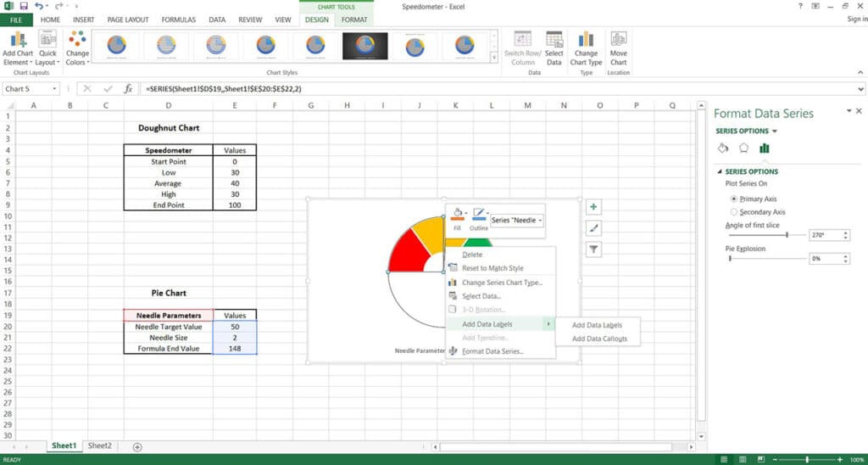Click the Save icon in Quick Access Toolbar
The width and height of the screenshot is (868, 465).
23,6
